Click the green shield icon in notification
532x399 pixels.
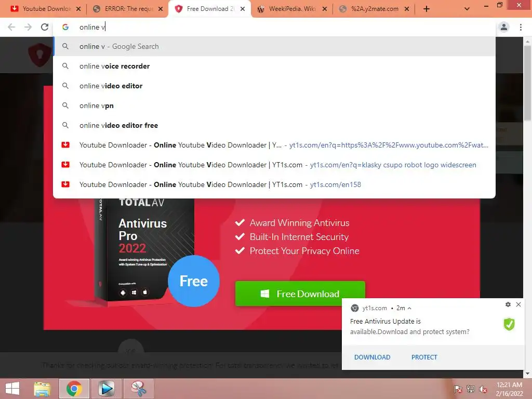coord(509,324)
